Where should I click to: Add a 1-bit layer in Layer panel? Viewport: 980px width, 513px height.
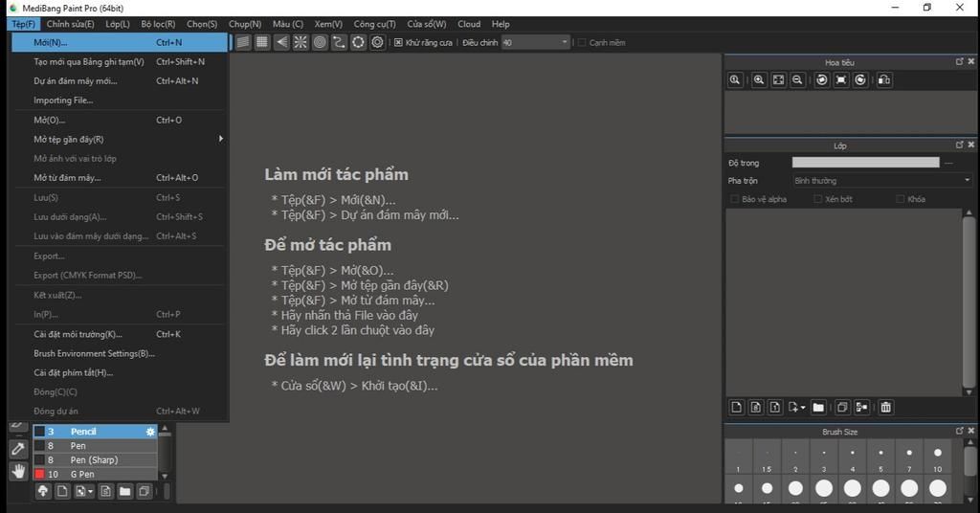[x=775, y=408]
